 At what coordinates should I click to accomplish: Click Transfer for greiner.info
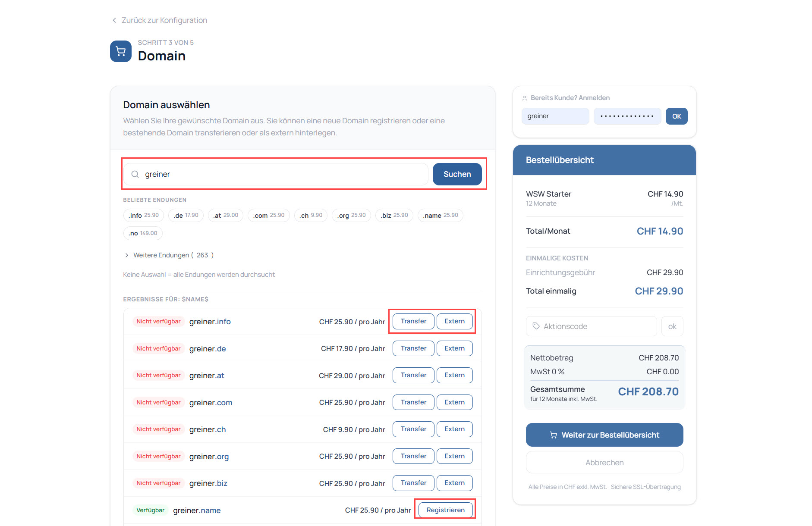[x=413, y=322]
